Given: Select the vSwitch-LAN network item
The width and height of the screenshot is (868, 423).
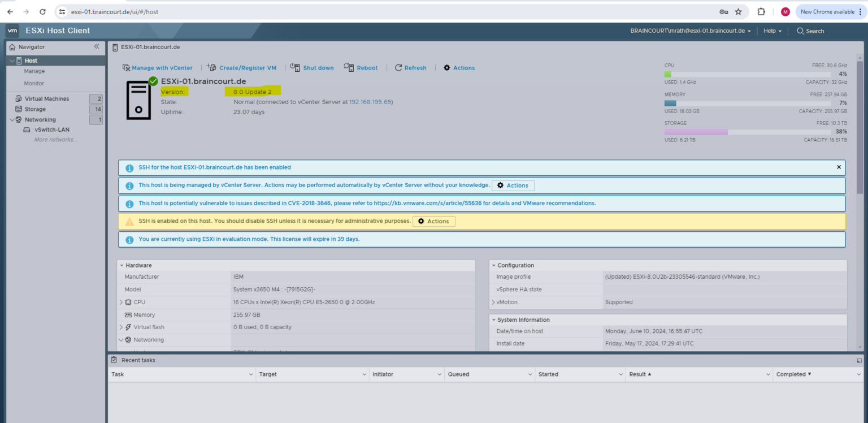Looking at the screenshot, I should coord(52,130).
